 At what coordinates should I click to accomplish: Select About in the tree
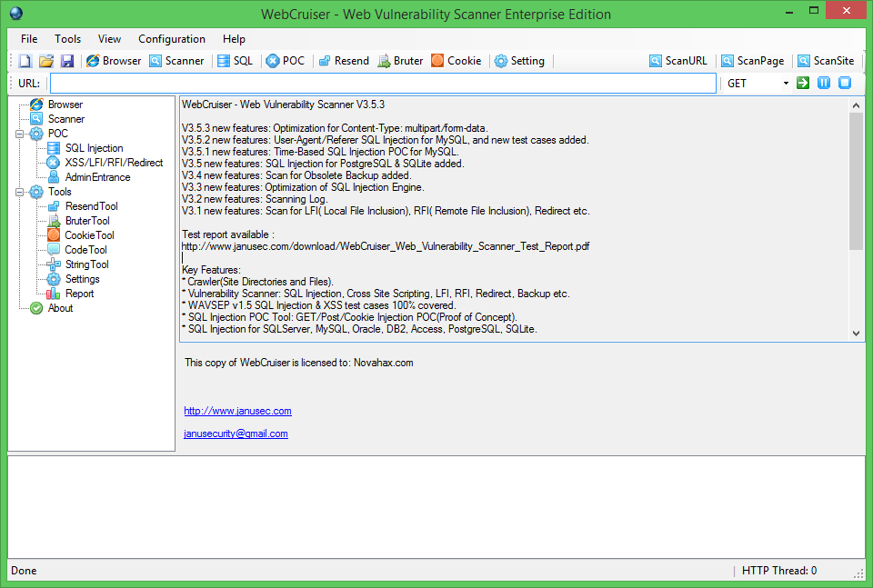pos(60,307)
